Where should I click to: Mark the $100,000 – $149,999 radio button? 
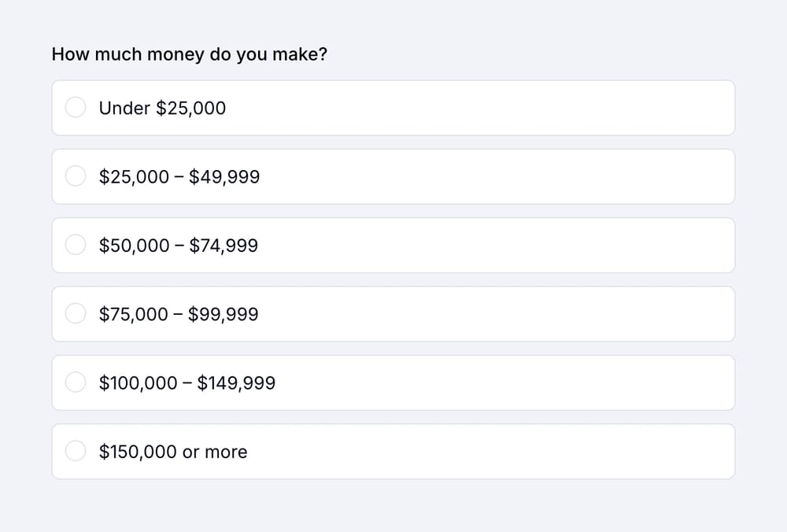(x=76, y=382)
